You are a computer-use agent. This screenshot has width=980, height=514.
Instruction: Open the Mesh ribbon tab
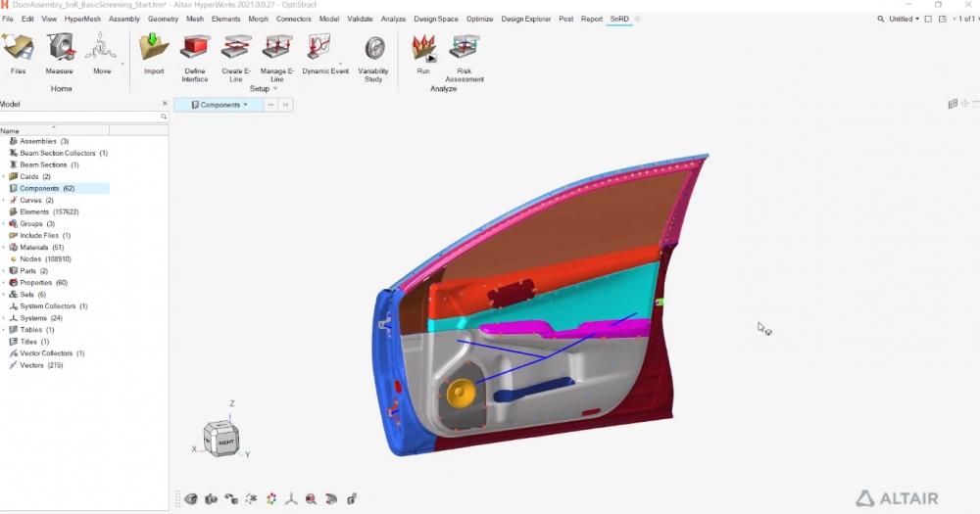coord(195,19)
